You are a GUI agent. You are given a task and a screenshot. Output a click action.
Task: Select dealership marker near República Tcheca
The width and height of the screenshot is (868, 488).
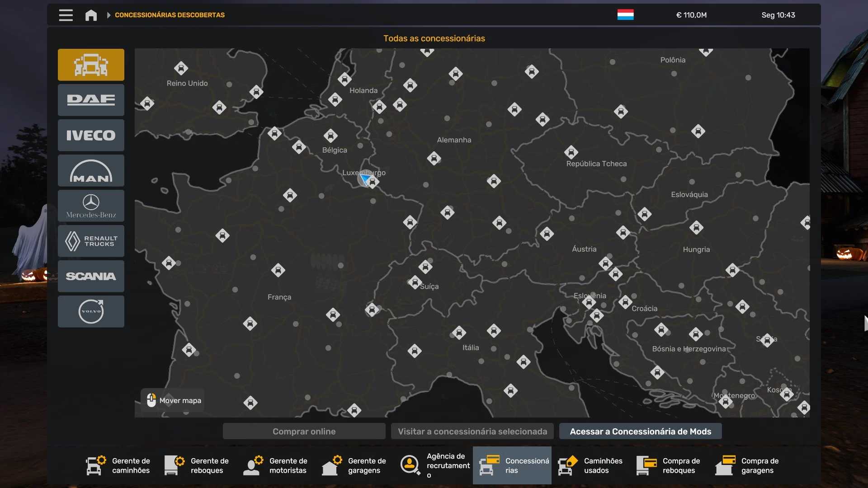pos(571,152)
